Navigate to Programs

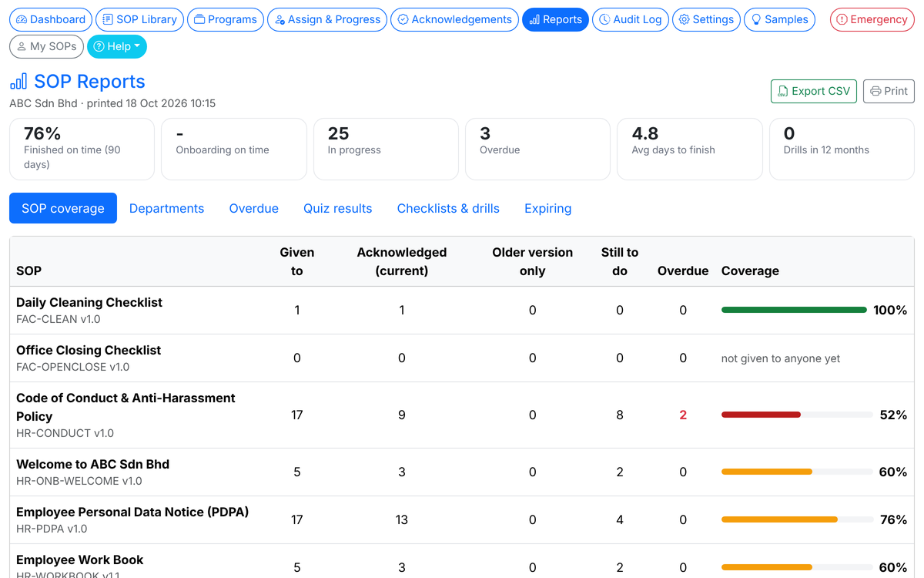tap(226, 19)
